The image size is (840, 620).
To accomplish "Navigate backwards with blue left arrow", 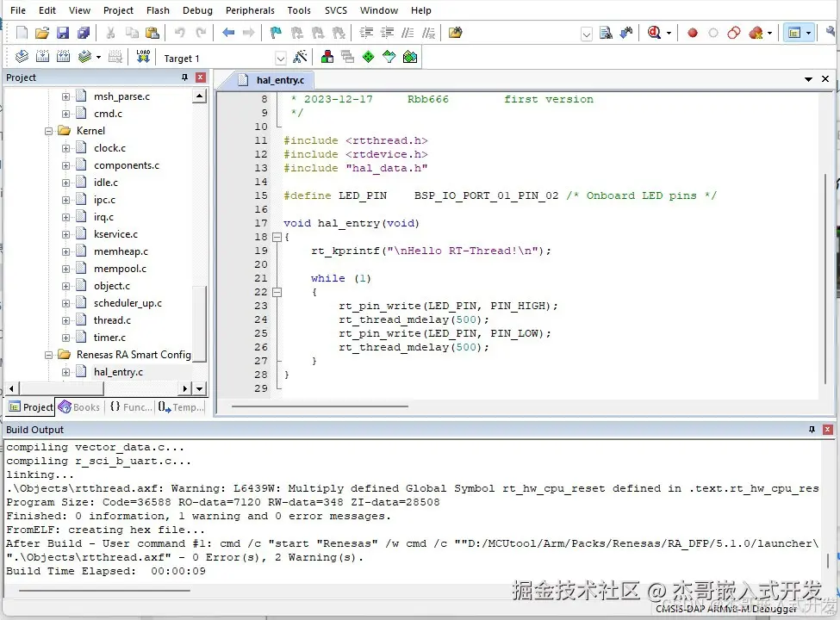I will [228, 33].
